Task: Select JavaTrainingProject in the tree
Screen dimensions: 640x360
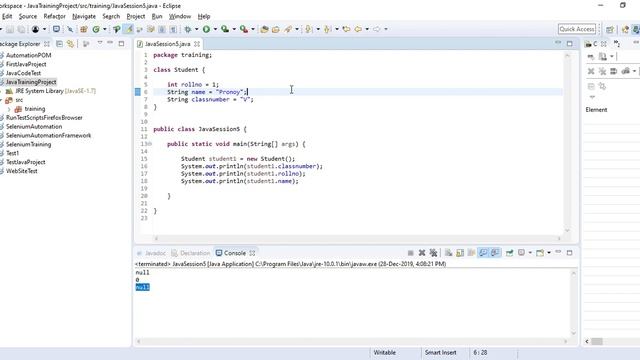Action: coord(31,82)
